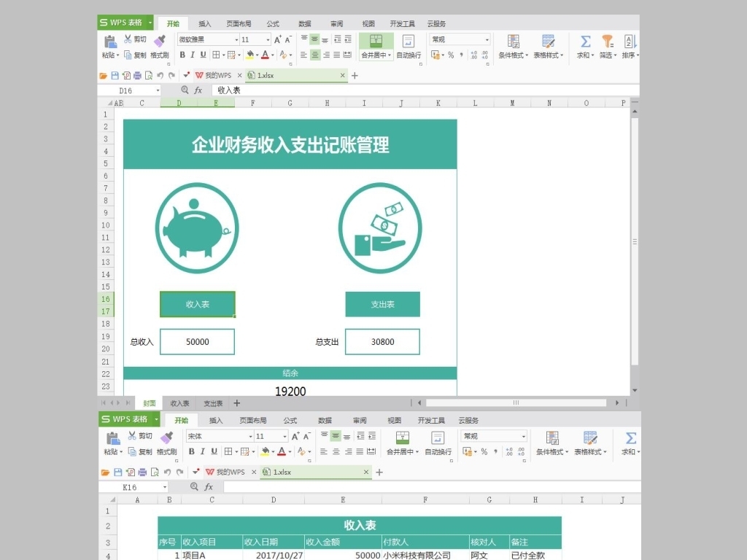Toggle Underline in the window using 微软雅黑 font
The height and width of the screenshot is (560, 747).
[x=203, y=55]
